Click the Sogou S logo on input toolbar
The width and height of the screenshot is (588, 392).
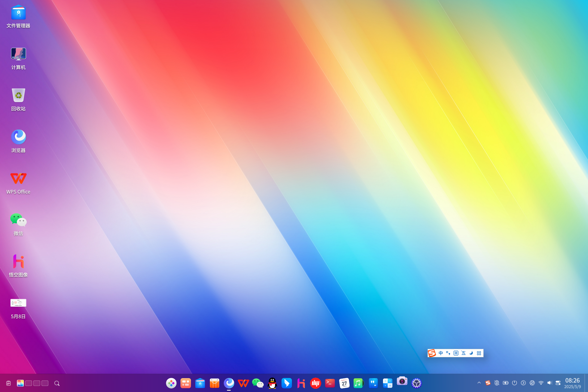432,353
